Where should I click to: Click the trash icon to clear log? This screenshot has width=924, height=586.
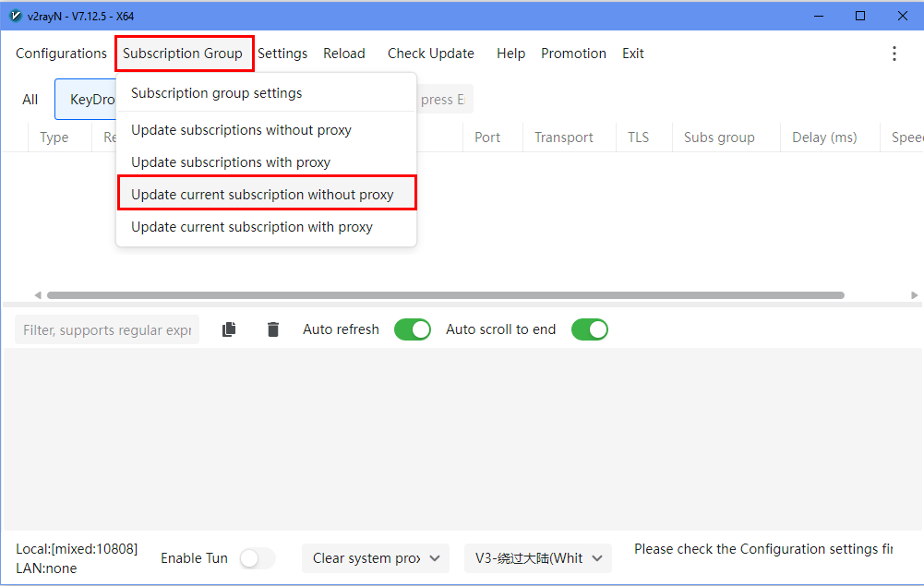pyautogui.click(x=273, y=329)
